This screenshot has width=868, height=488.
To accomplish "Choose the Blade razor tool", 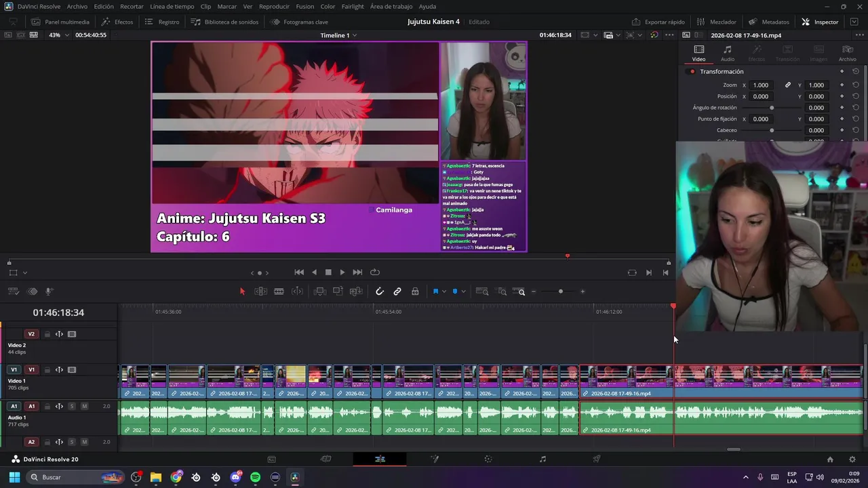I will 279,291.
